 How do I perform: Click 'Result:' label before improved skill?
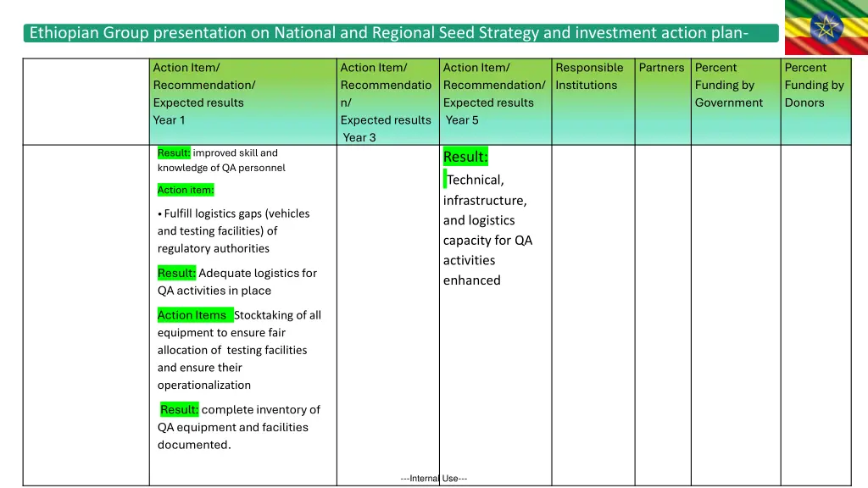[x=174, y=153]
